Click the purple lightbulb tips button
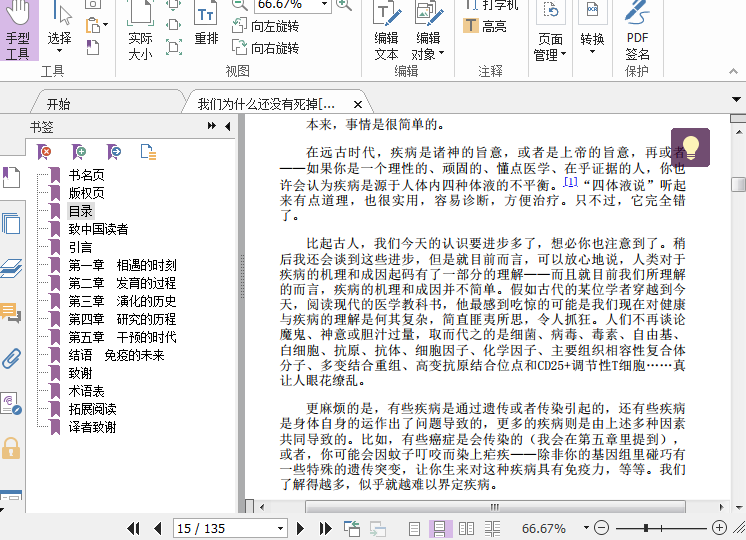This screenshot has width=746, height=540. (x=690, y=147)
